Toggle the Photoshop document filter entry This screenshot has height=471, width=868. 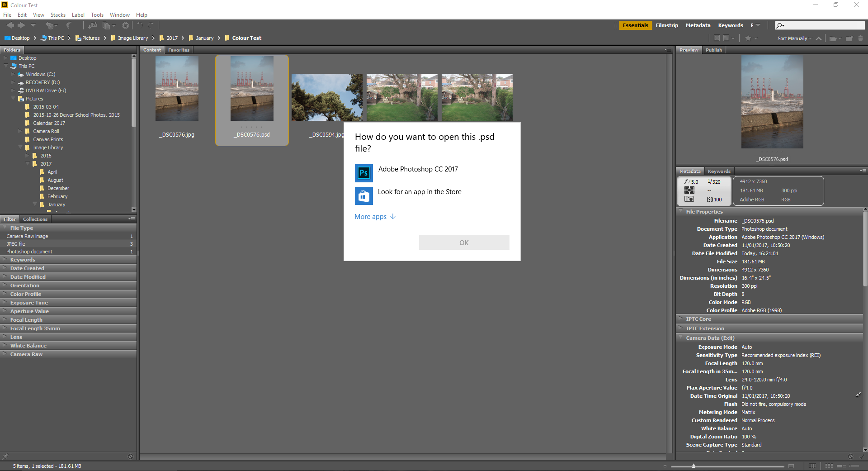tap(29, 252)
